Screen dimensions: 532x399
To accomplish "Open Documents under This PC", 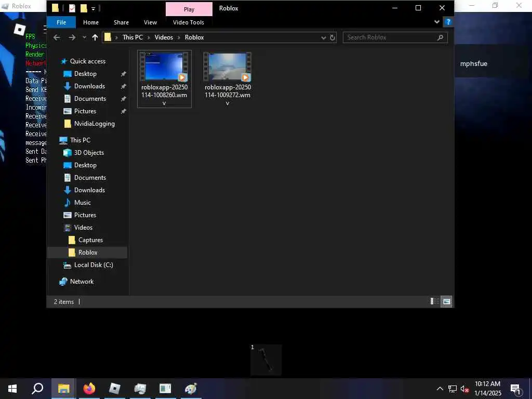I will click(x=90, y=178).
